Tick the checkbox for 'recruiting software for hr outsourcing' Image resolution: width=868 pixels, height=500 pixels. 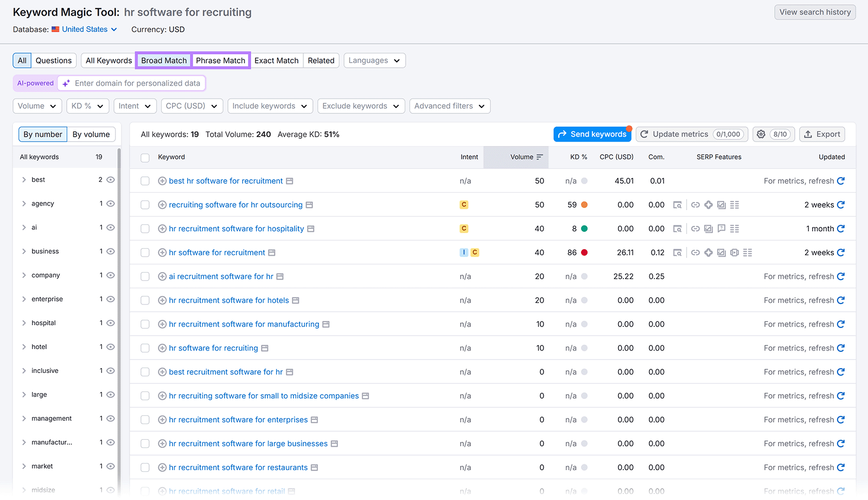[x=145, y=205]
